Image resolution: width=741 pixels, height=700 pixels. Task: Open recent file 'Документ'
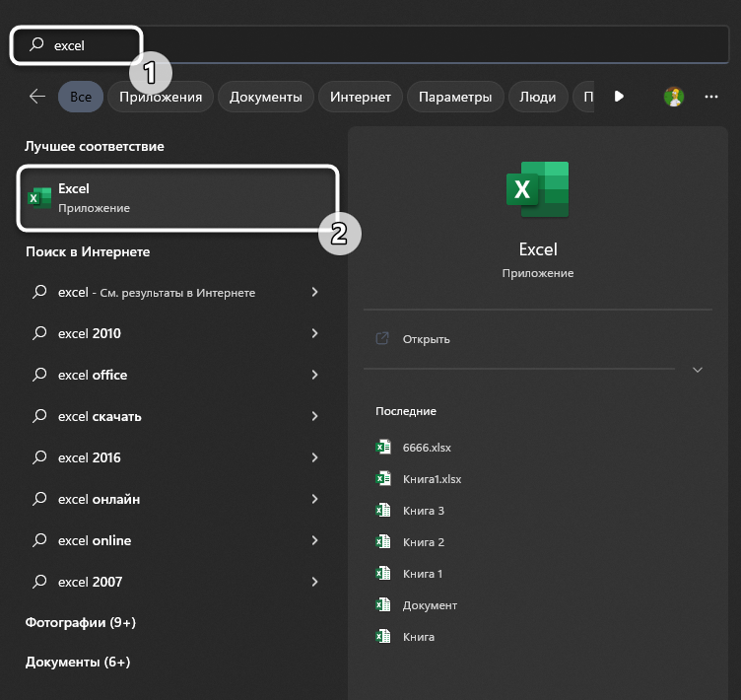(x=430, y=606)
